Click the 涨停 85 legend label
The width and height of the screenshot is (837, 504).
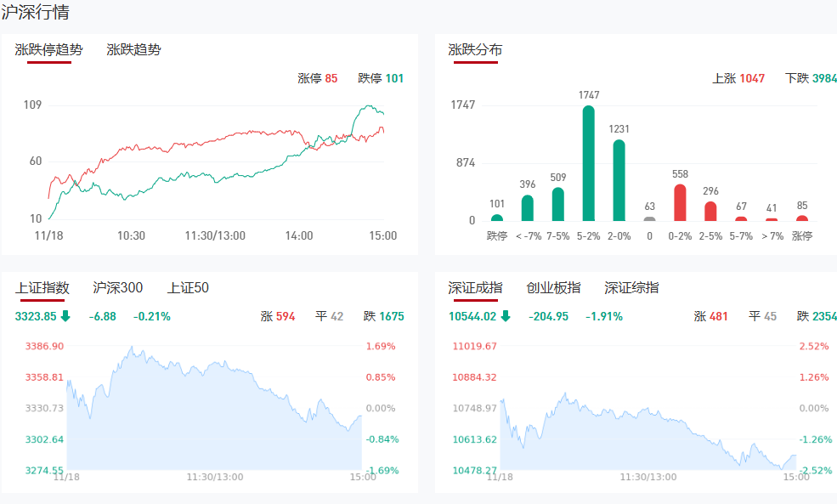317,78
